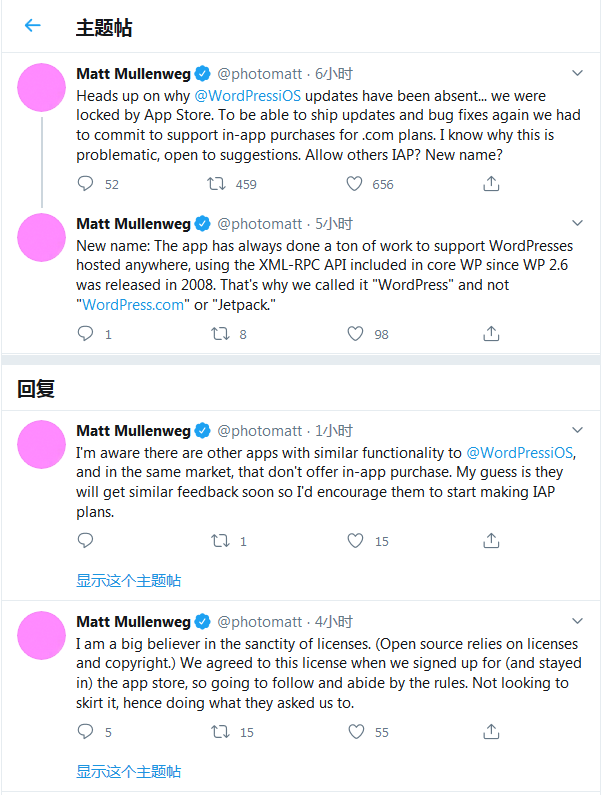The image size is (604, 795).
Task: Open the WordPress.com link
Action: 133,305
